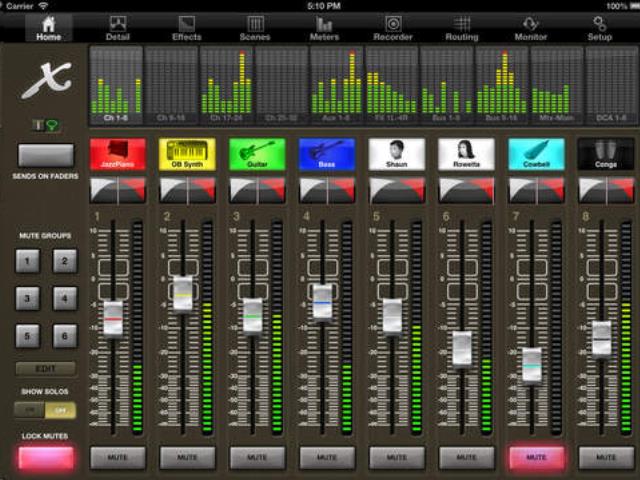Select the blue Bass channel icon
The height and width of the screenshot is (480, 640).
[327, 154]
